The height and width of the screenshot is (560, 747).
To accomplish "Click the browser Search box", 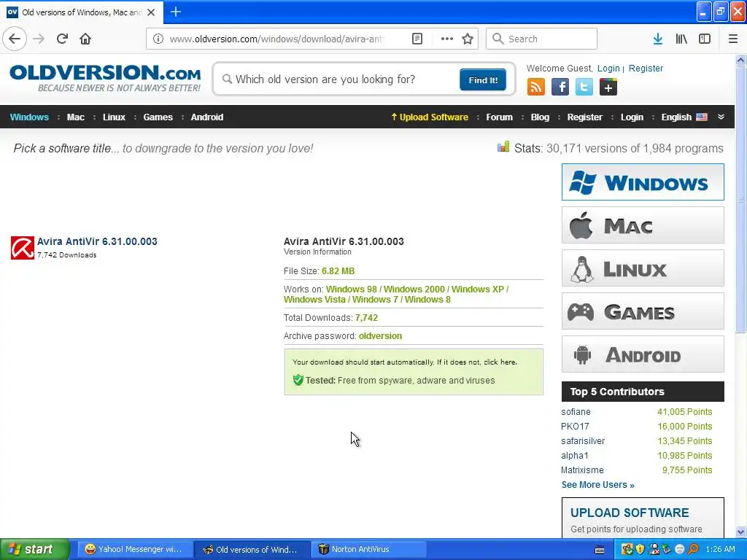I will [541, 39].
